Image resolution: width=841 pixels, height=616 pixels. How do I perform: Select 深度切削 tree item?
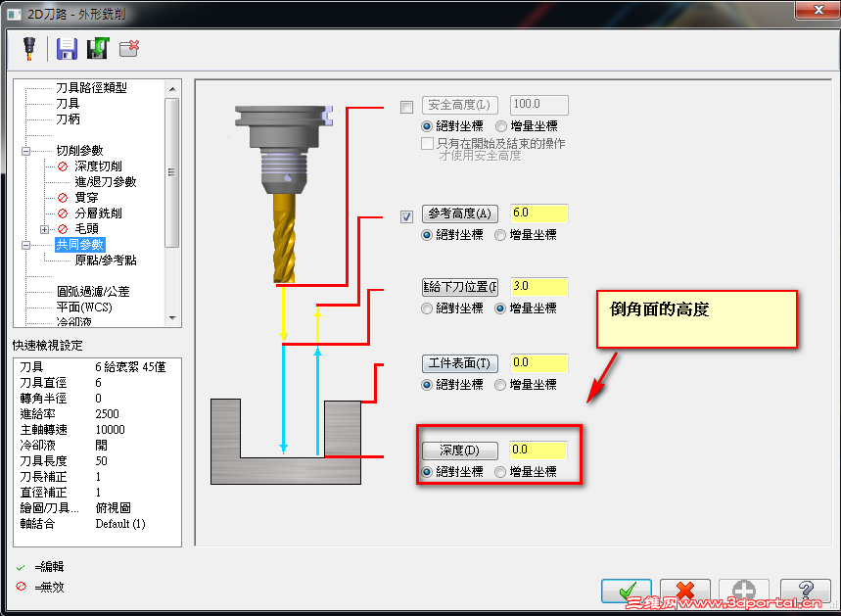pos(98,166)
